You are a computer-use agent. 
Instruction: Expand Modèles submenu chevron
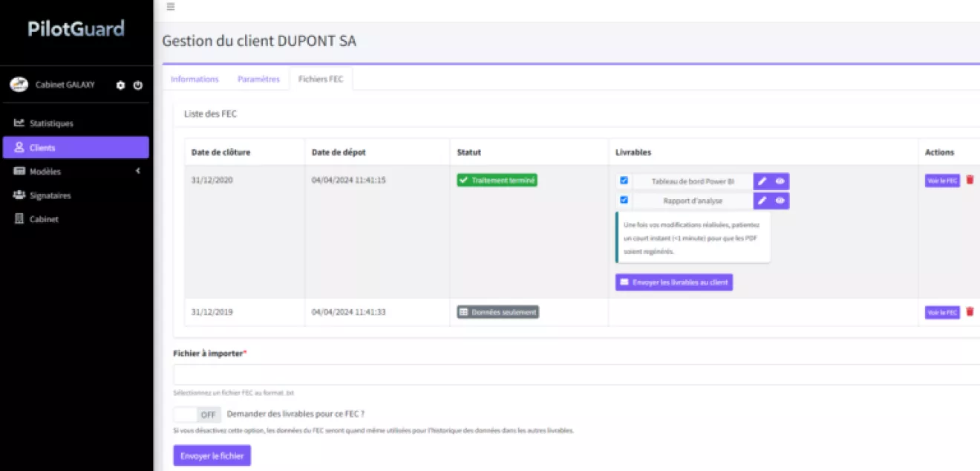coord(137,172)
